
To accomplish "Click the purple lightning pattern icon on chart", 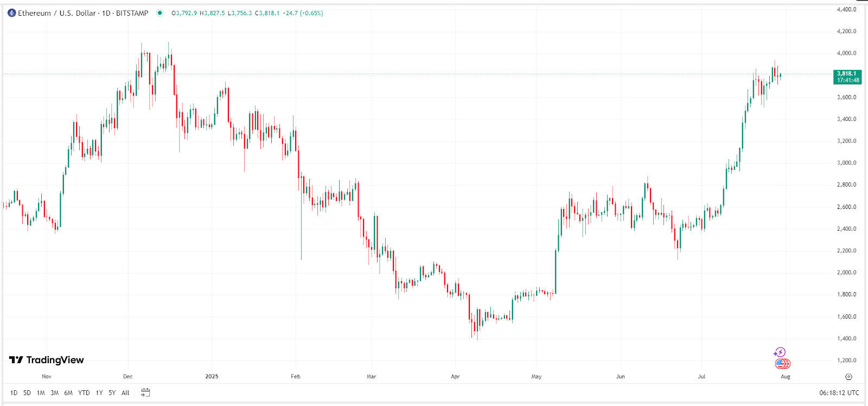I will [780, 352].
